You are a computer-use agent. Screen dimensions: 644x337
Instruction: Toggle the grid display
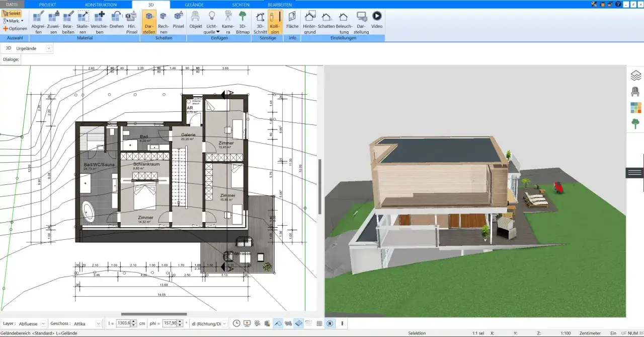(319, 323)
